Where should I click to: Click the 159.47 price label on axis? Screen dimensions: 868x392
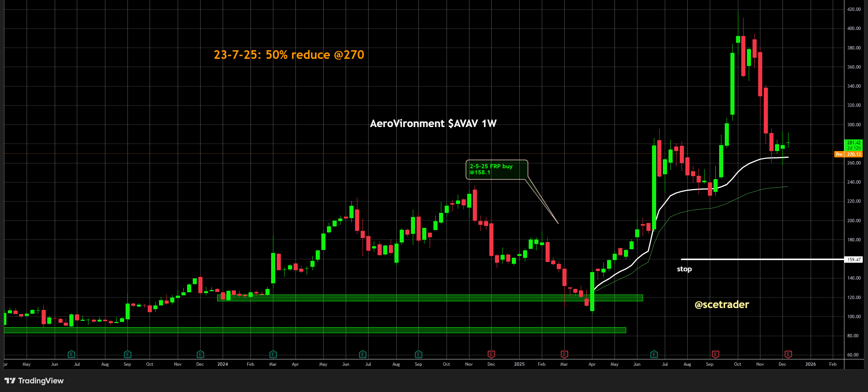pyautogui.click(x=854, y=259)
